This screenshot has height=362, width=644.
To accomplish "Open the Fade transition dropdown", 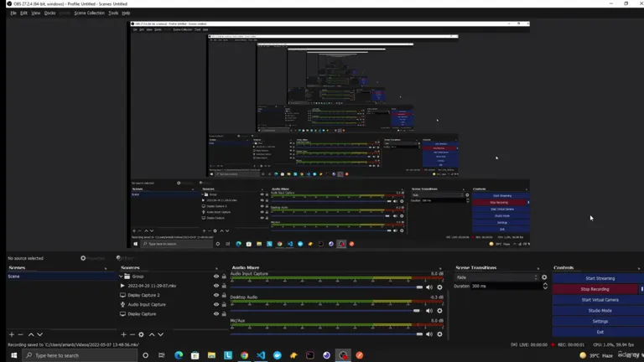I will click(x=496, y=277).
